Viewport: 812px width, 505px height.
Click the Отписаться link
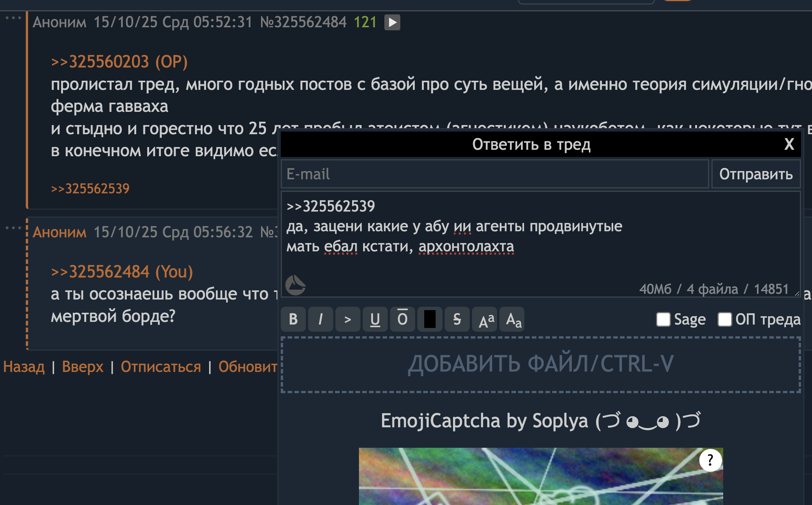coord(161,367)
